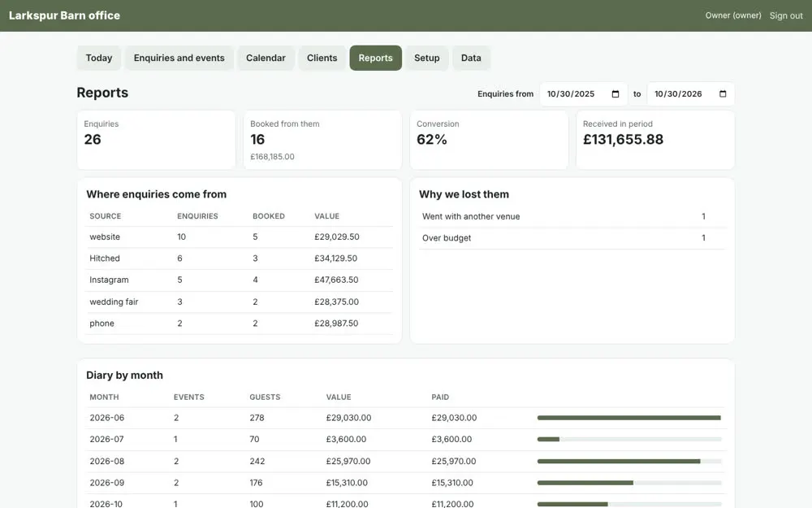Image resolution: width=812 pixels, height=508 pixels.
Task: Click the 2026-09 paid progress bar
Action: 629,483
